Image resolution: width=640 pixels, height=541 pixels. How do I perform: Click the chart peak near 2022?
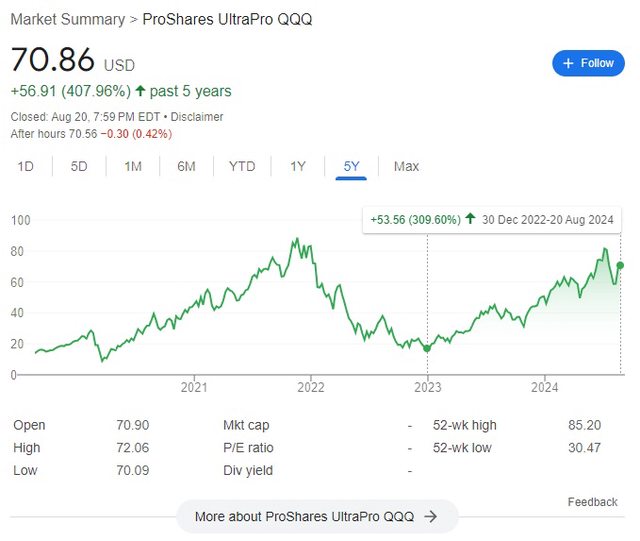coord(297,239)
